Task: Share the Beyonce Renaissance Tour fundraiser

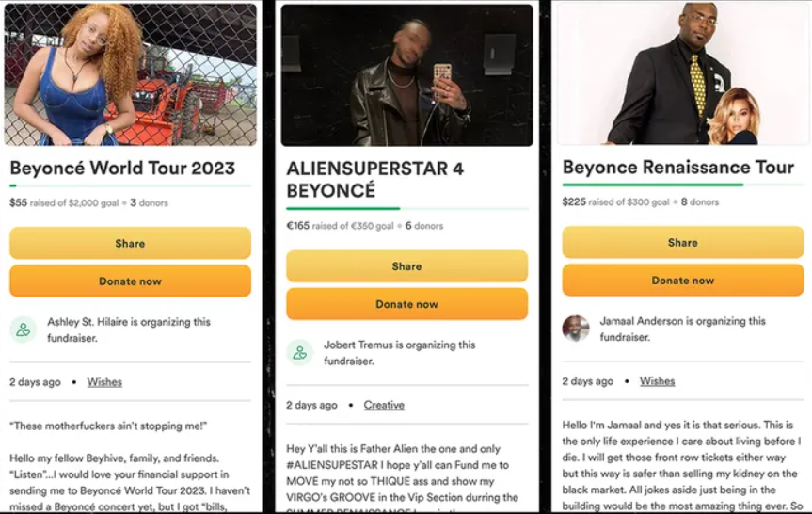Action: (682, 242)
